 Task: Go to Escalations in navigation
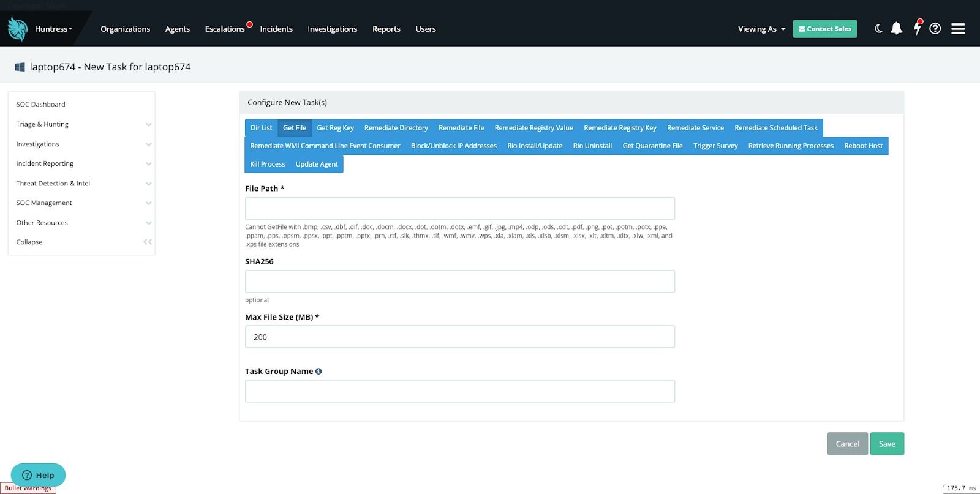click(225, 29)
